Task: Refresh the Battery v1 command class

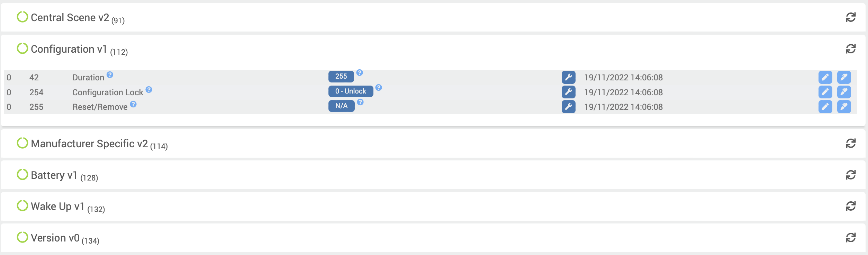Action: click(x=850, y=175)
